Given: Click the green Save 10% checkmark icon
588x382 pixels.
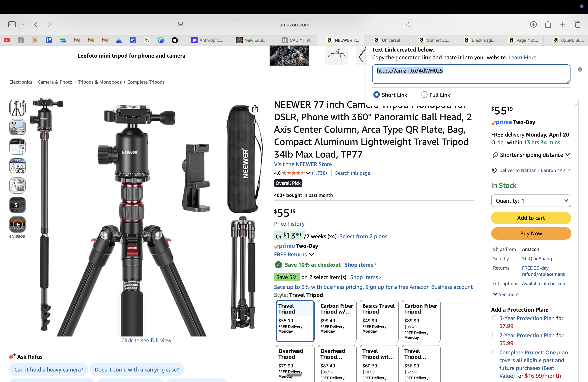Looking at the screenshot, I should pyautogui.click(x=278, y=265).
